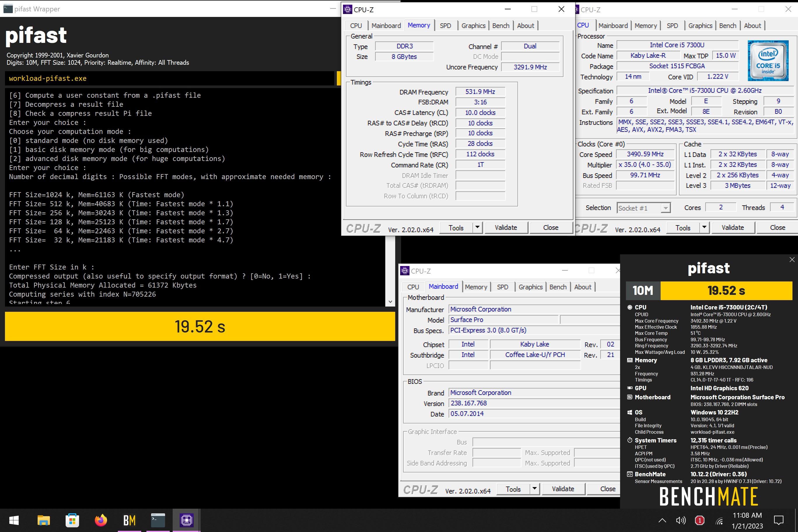Open Graphics tab in CPU-Z Mainboard window
This screenshot has height=532, width=798.
coord(531,287)
